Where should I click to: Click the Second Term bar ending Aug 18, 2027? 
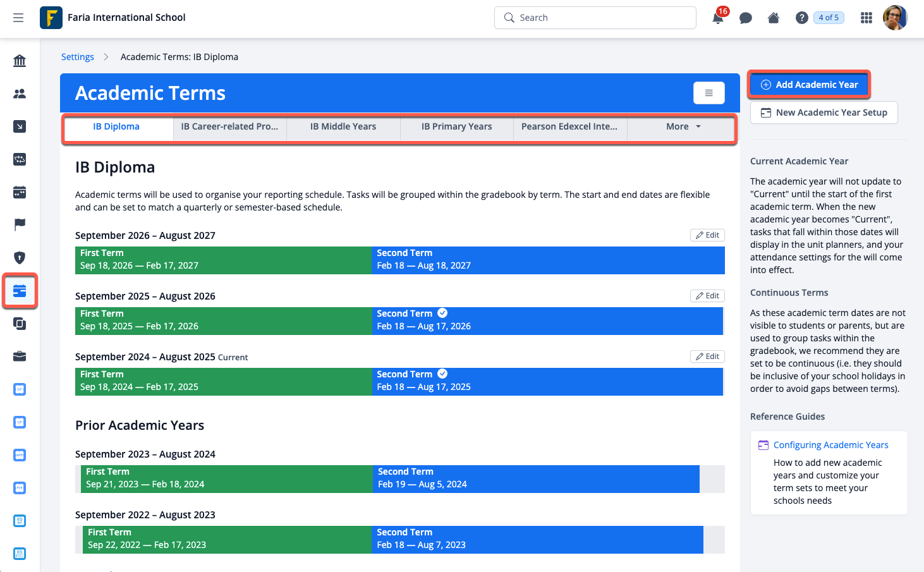coord(548,260)
